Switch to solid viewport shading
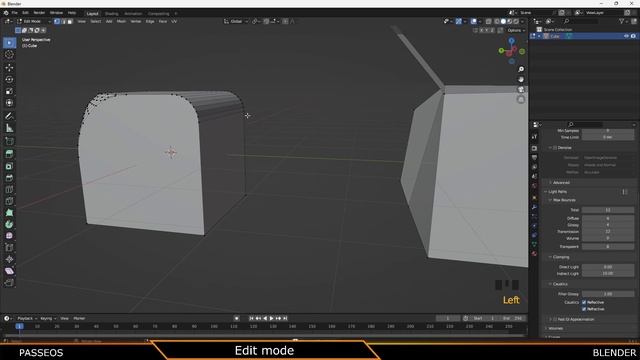The height and width of the screenshot is (360, 640). 503,21
